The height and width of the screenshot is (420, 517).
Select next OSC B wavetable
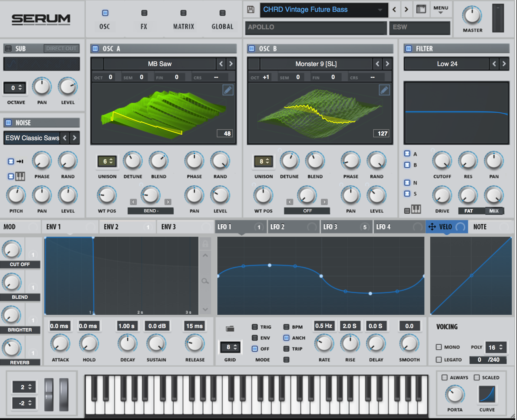tap(387, 64)
